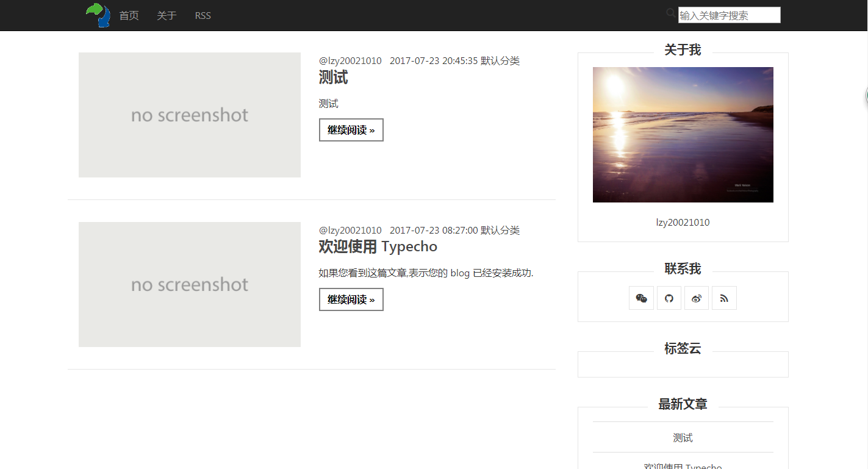Viewport: 868px width, 469px height.
Task: Open the 欢迎使用 Typecho post title
Action: [378, 247]
